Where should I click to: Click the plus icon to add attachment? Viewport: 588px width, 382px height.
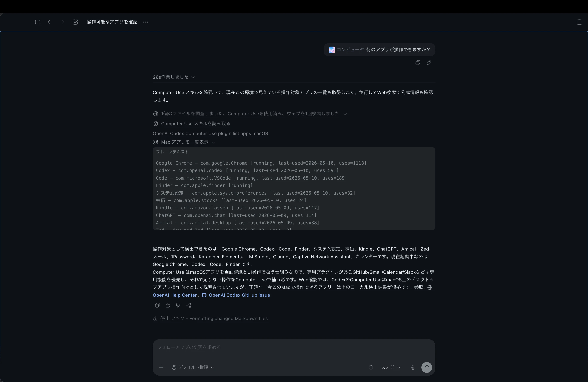point(161,367)
